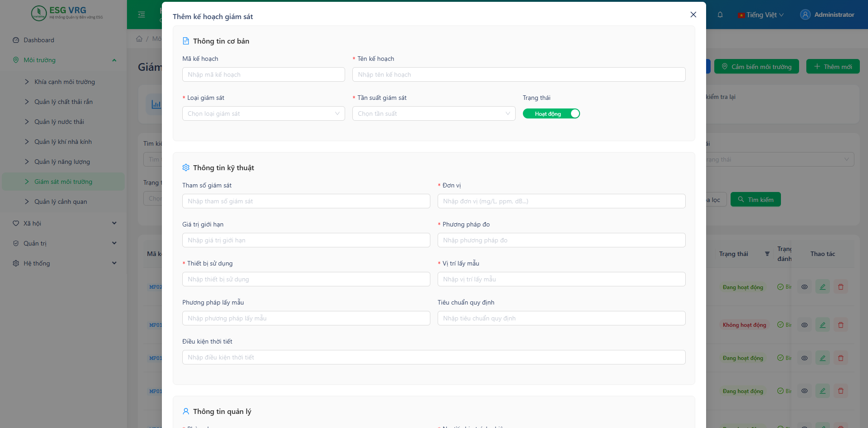
Task: View the first Đang hoạt động row's eye icon
Action: coord(805,287)
